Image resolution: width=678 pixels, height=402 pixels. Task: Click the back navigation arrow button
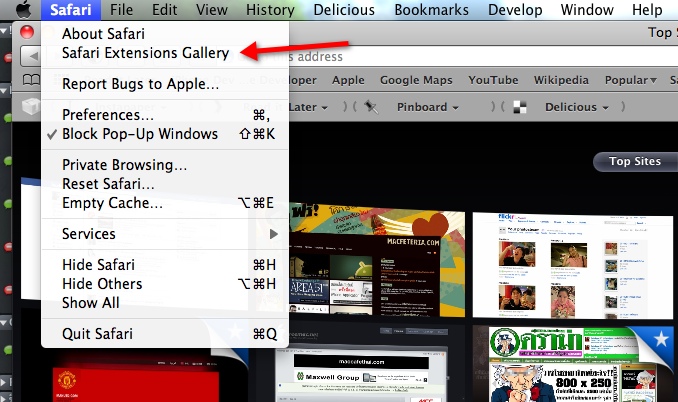click(31, 57)
